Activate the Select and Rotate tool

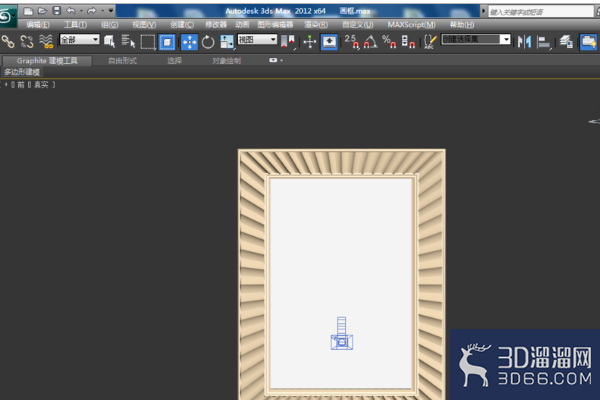click(208, 42)
